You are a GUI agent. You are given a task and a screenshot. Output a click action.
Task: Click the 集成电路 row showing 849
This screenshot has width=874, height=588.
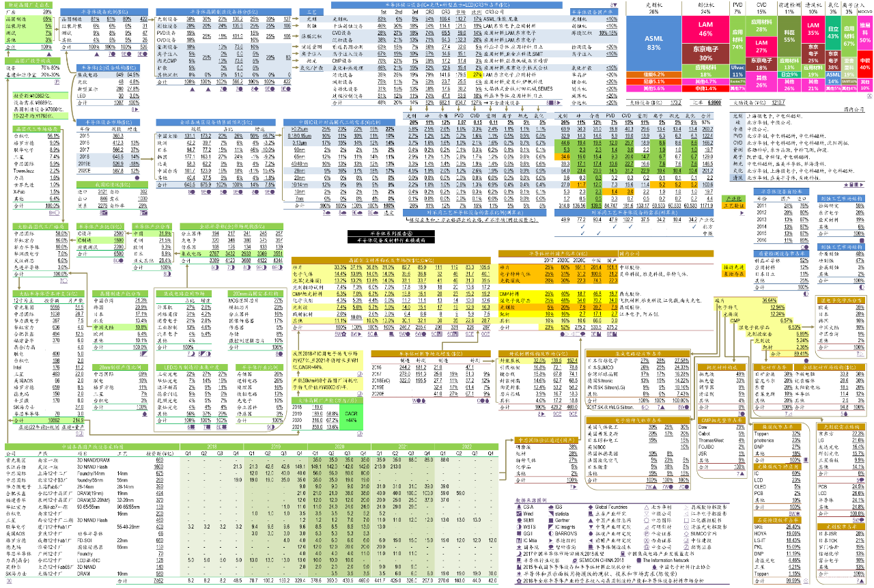click(108, 75)
